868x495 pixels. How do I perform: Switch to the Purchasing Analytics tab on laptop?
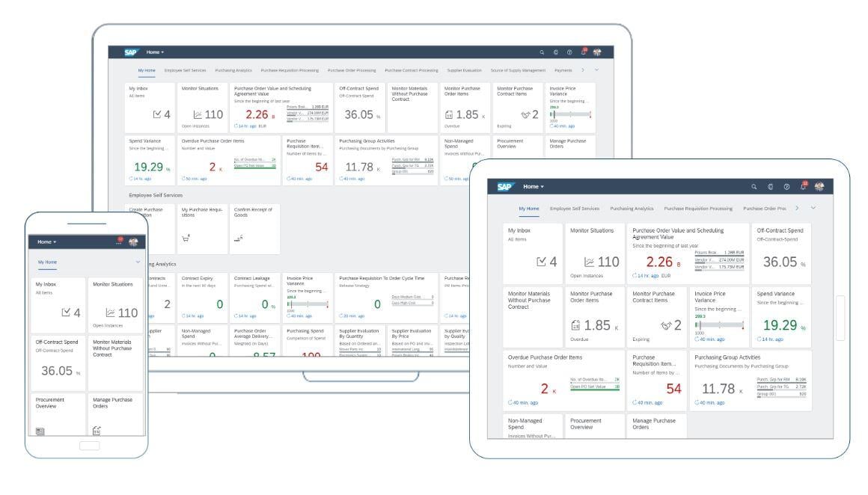click(233, 70)
